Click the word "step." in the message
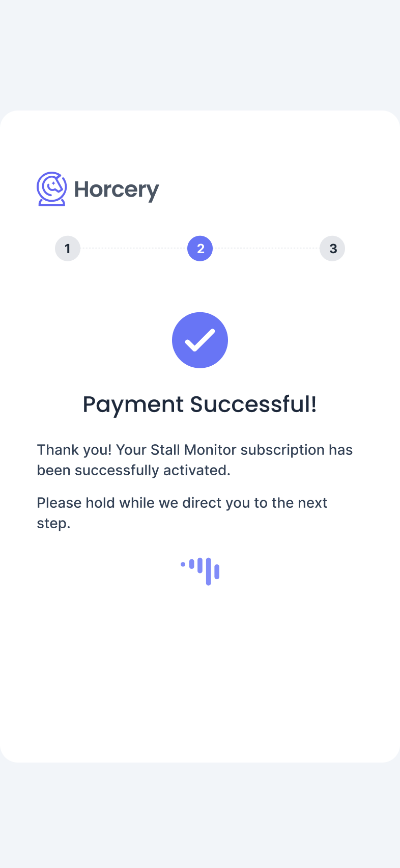 pyautogui.click(x=53, y=524)
